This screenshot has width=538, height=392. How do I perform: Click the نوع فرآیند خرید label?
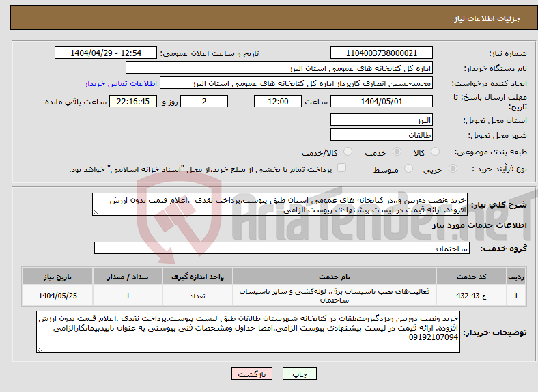499,169
